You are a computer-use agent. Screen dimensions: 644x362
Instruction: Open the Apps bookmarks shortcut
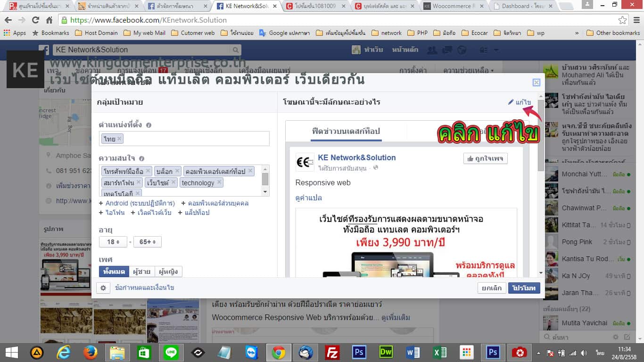pyautogui.click(x=15, y=33)
